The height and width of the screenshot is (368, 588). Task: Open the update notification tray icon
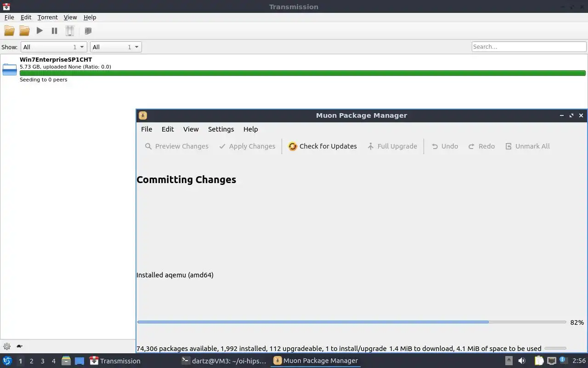(x=563, y=361)
